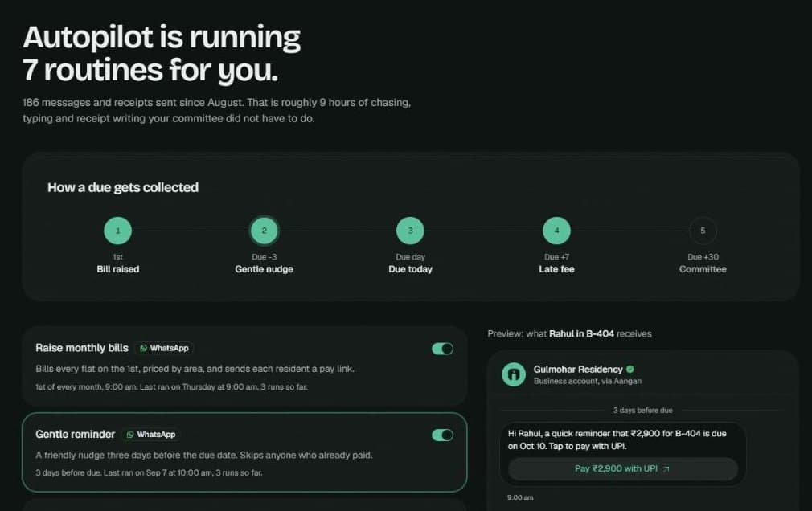This screenshot has height=511, width=812.
Task: Click the "Committee" step label
Action: click(x=703, y=269)
